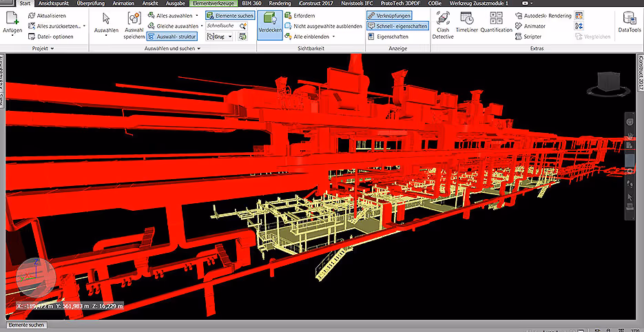Expand the Alle einblenden dropdown
The height and width of the screenshot is (332, 644).
tap(333, 37)
